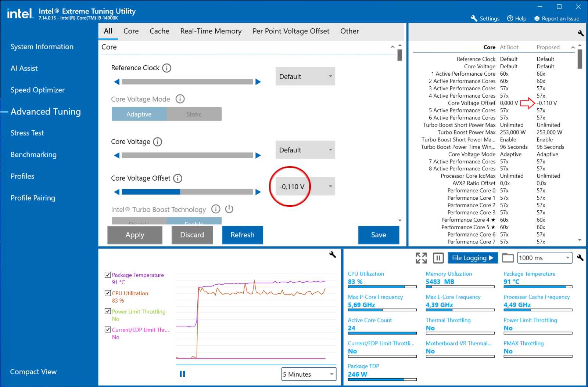Open Profiles in sidebar
588x387 pixels.
pos(22,176)
